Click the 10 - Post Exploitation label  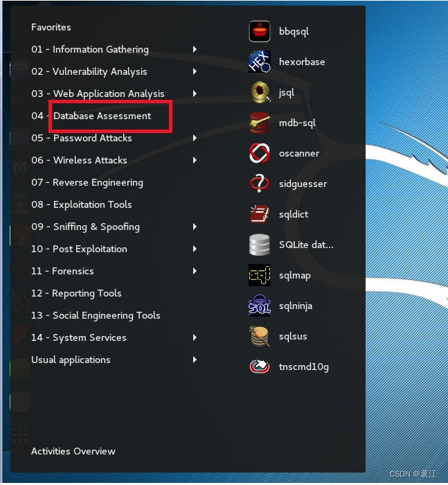click(79, 249)
